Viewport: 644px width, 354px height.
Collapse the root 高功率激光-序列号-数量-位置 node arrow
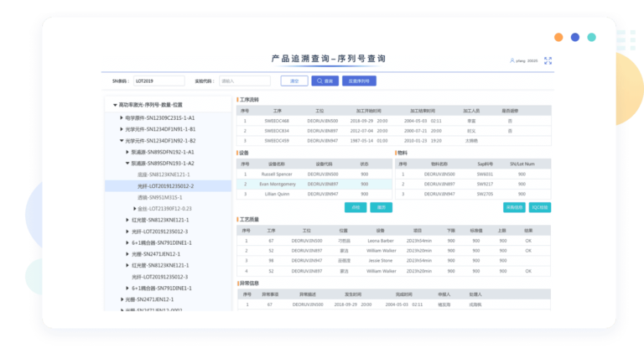pos(116,105)
